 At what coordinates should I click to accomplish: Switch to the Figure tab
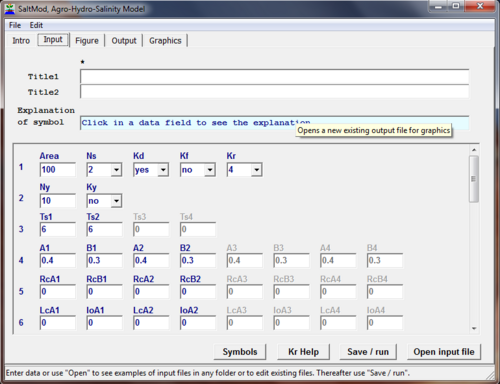tap(87, 41)
